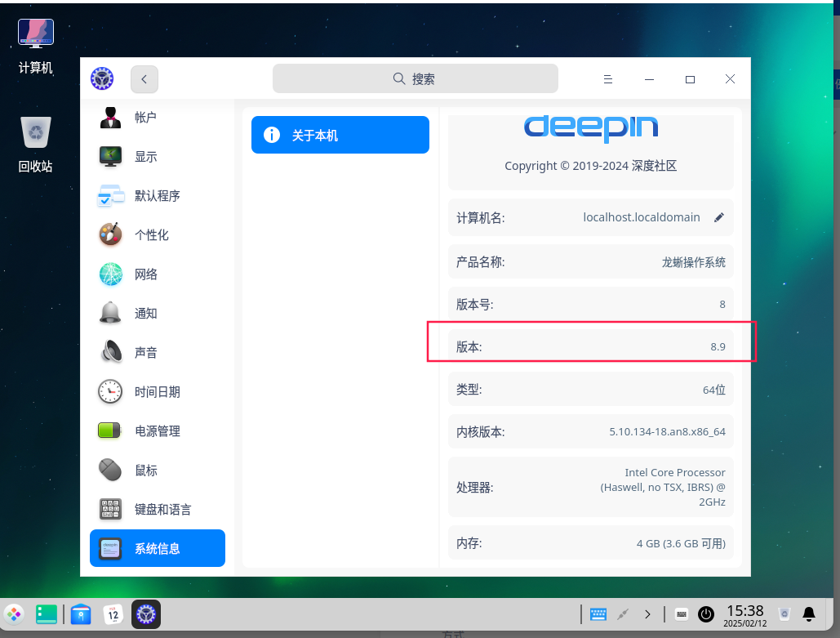Screen dimensions: 840x638
Task: Click the back arrow button in the title bar
Action: click(x=144, y=79)
